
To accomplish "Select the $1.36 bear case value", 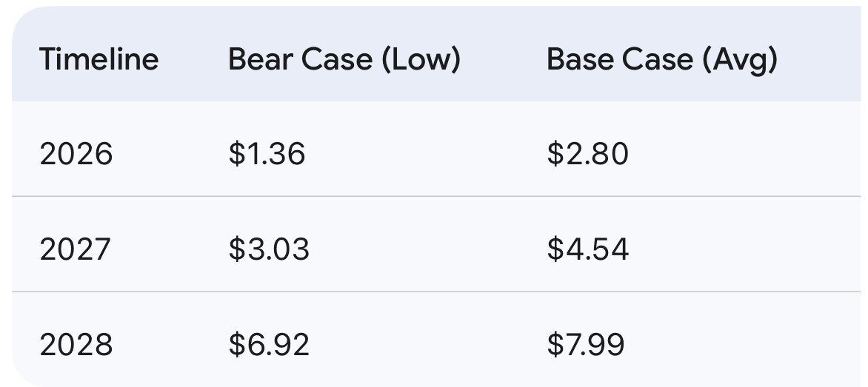I will coord(267,154).
